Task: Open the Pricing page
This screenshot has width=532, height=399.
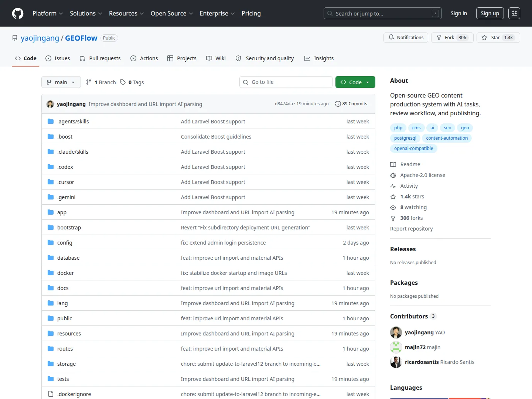Action: [x=251, y=13]
